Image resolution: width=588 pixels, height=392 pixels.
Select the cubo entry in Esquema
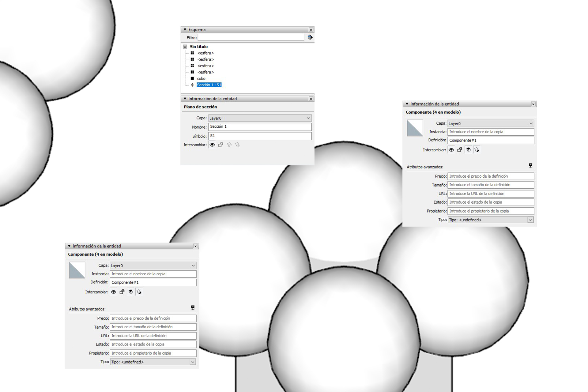[x=201, y=79]
